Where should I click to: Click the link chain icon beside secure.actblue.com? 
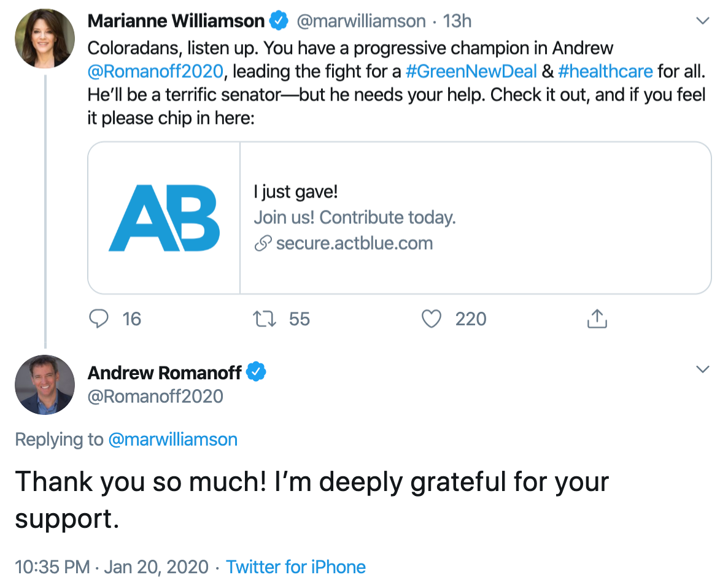click(263, 244)
